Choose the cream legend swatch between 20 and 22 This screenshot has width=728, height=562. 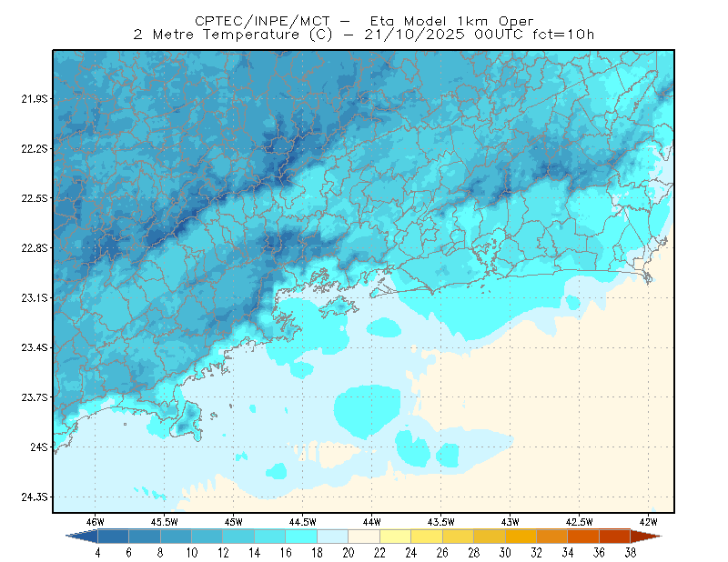tap(364, 537)
